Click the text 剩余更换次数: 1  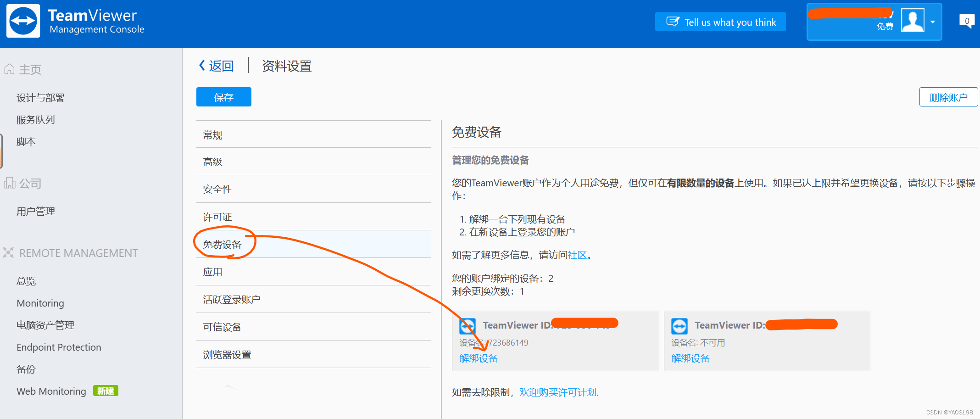488,291
